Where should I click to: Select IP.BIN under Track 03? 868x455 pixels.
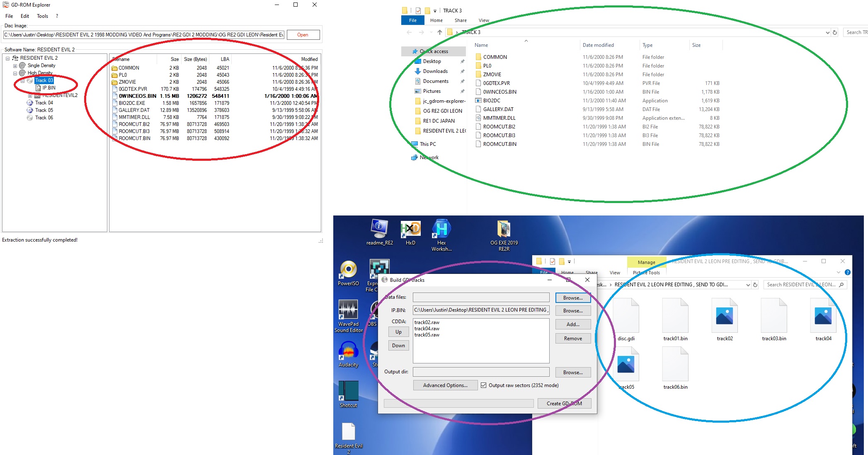click(x=48, y=88)
